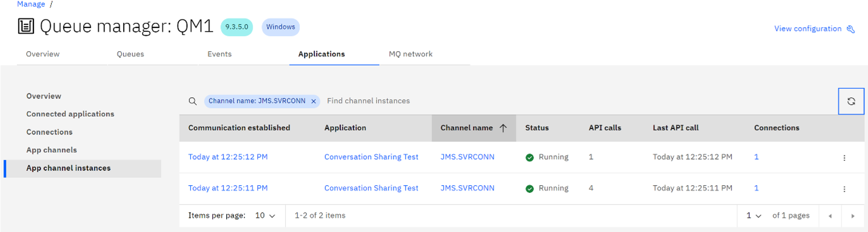Image resolution: width=868 pixels, height=232 pixels.
Task: Toggle Channel name sort arrow
Action: point(503,128)
